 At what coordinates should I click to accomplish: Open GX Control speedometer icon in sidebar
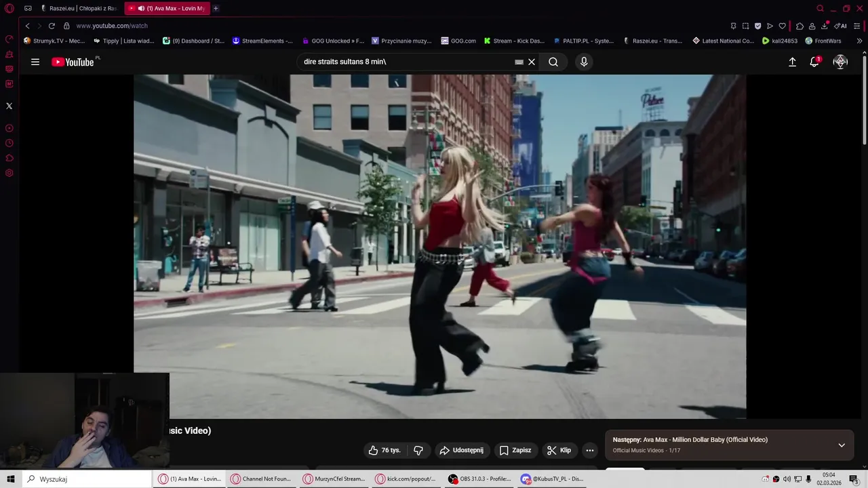(x=9, y=39)
